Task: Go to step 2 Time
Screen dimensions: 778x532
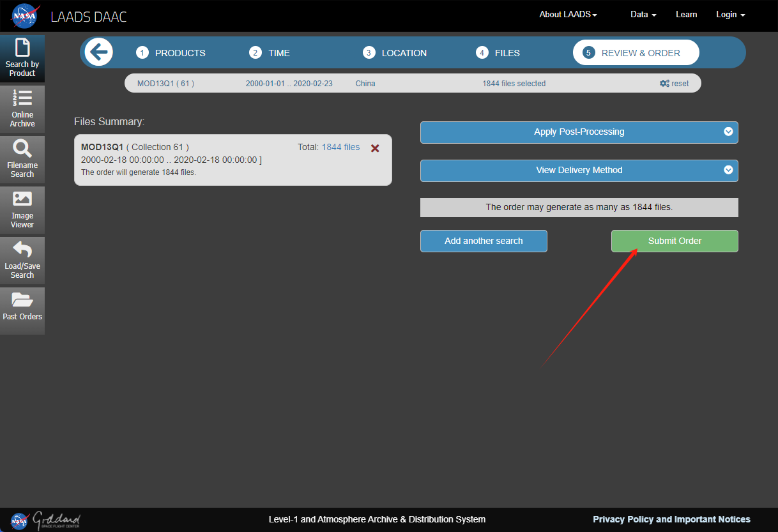Action: (270, 53)
